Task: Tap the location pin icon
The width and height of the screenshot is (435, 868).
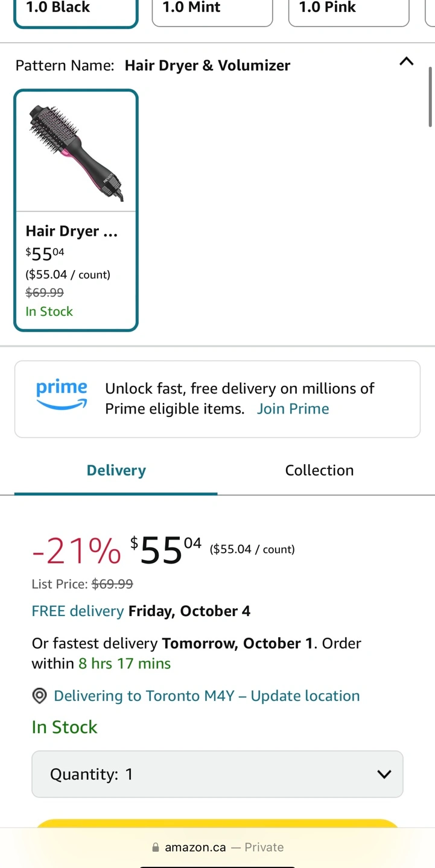Action: [x=39, y=696]
